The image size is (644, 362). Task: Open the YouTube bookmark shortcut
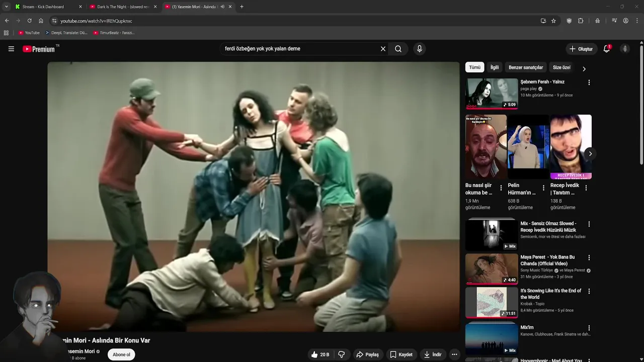pos(29,33)
